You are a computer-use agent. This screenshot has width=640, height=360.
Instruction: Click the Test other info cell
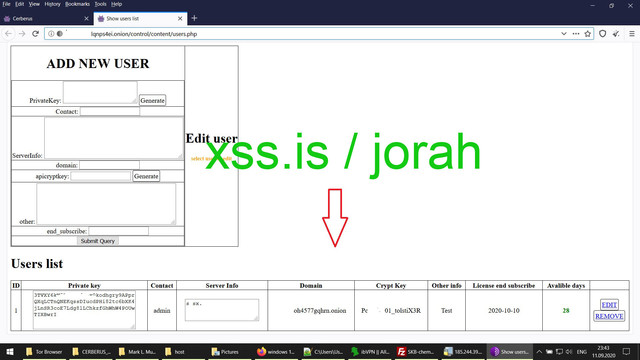click(x=447, y=311)
